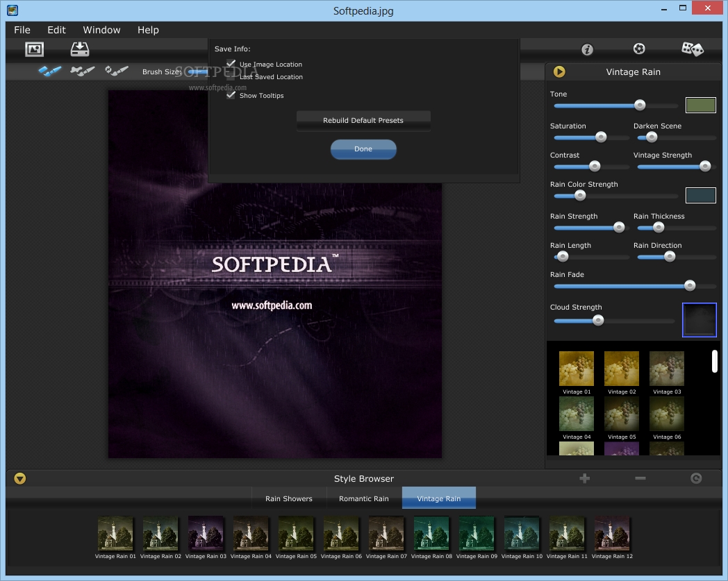Switch to Romantic Rain tab
Image resolution: width=728 pixels, height=581 pixels.
coord(364,498)
